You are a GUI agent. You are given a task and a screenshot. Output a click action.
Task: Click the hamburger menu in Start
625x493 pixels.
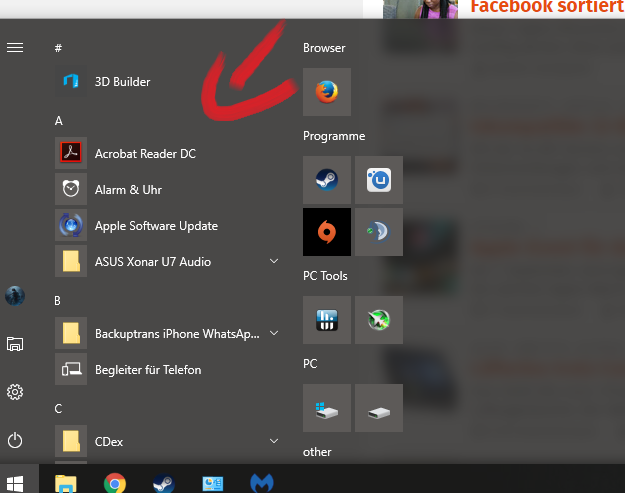[15, 48]
